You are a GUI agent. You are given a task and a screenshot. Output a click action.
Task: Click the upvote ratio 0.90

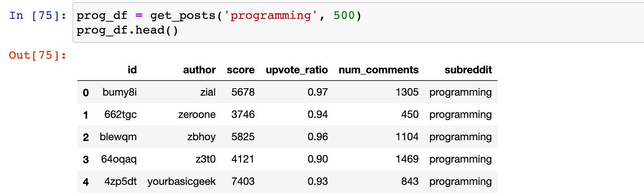click(318, 160)
